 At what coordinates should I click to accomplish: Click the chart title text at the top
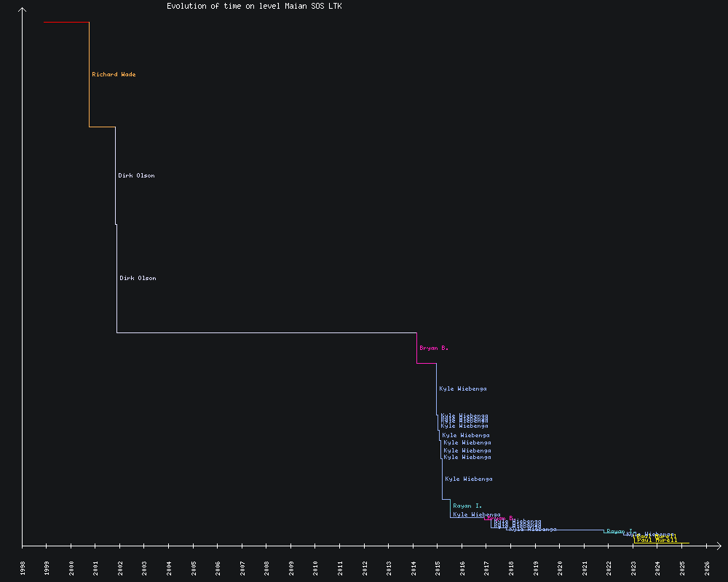(254, 6)
